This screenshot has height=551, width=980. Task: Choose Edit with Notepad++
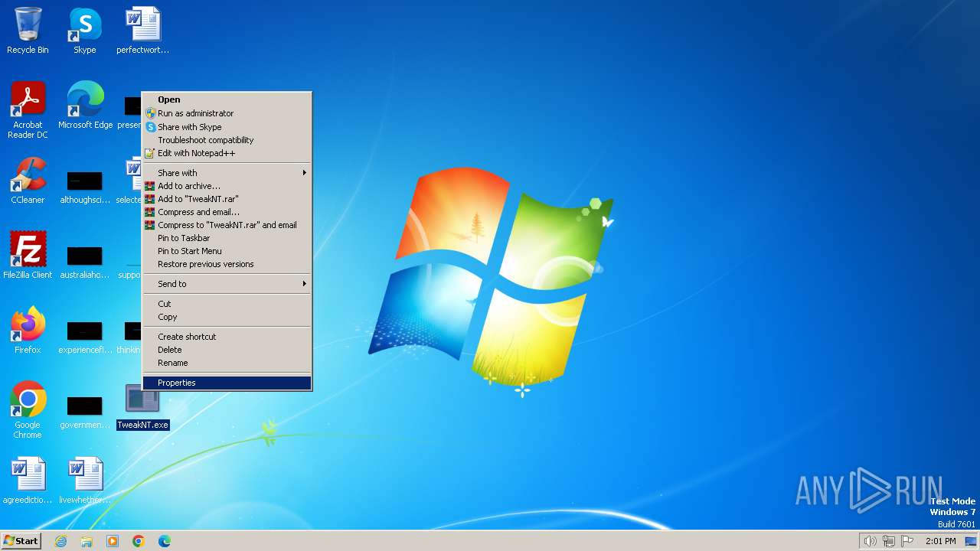point(227,153)
